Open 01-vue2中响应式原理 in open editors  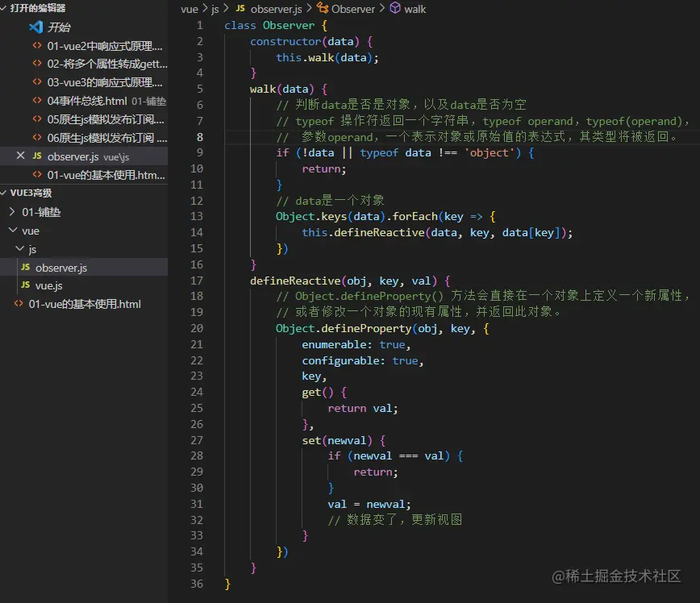105,46
